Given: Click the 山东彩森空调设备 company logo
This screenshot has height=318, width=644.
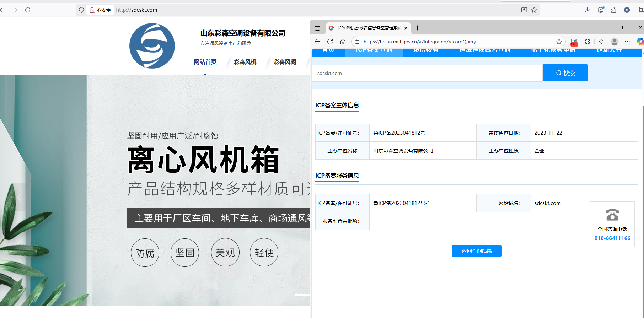Looking at the screenshot, I should click(x=152, y=46).
